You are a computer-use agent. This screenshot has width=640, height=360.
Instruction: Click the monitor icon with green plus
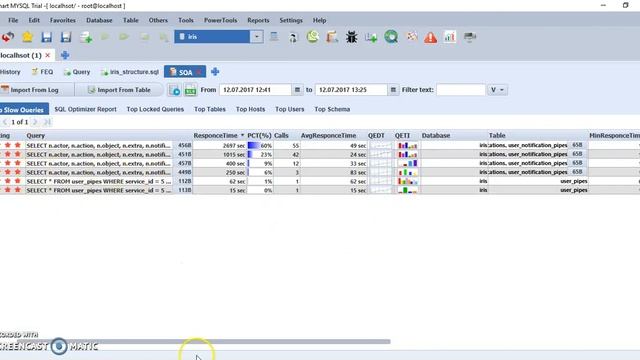point(371,37)
